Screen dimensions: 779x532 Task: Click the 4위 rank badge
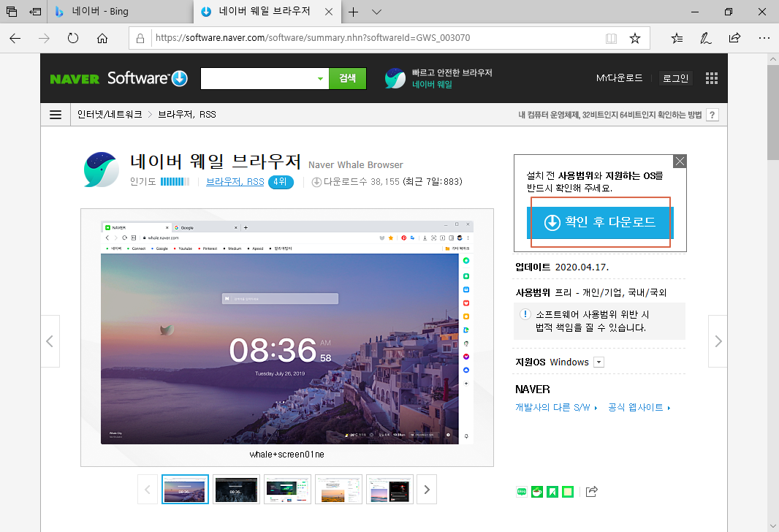click(281, 182)
